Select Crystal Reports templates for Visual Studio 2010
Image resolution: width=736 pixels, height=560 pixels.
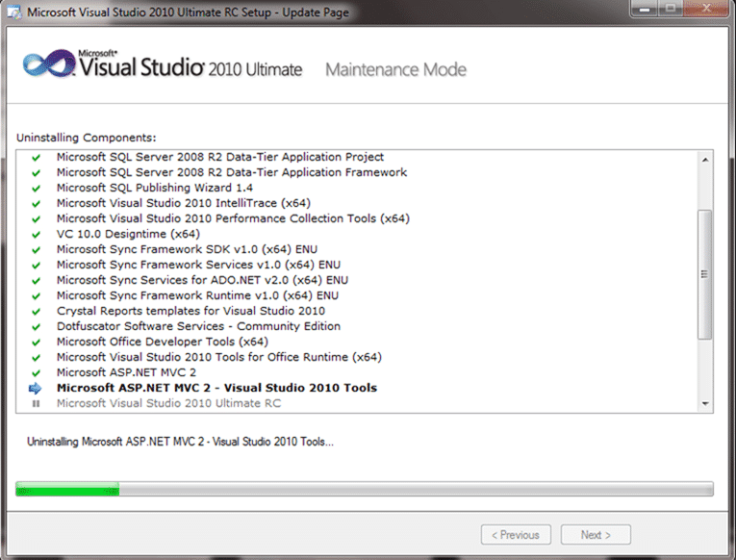190,311
